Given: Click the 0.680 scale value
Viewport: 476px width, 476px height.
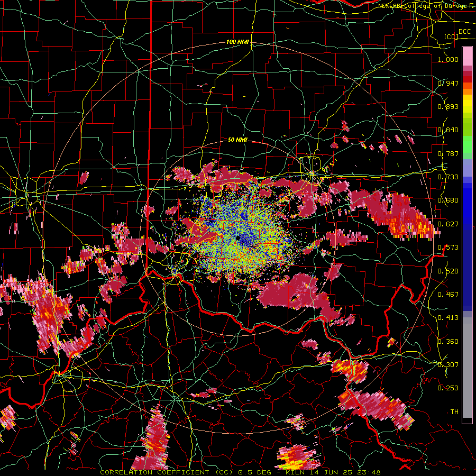Looking at the screenshot, I should point(448,200).
